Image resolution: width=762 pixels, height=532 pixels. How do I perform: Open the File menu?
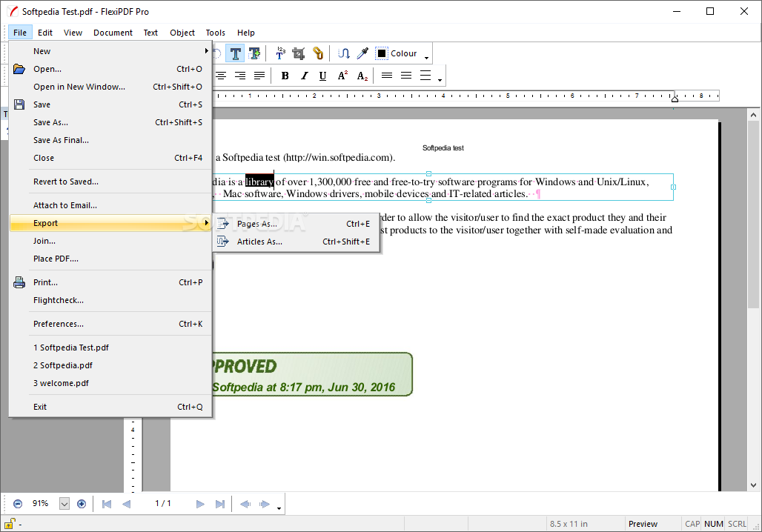pos(20,33)
